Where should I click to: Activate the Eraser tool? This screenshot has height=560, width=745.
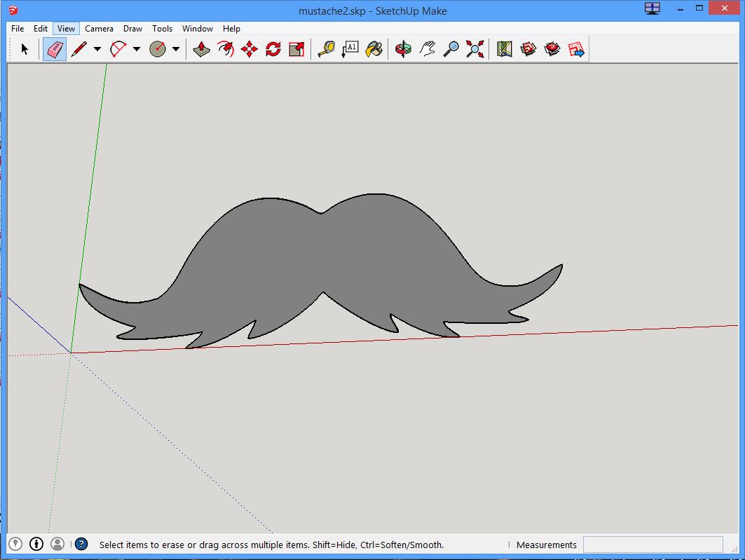[x=55, y=49]
